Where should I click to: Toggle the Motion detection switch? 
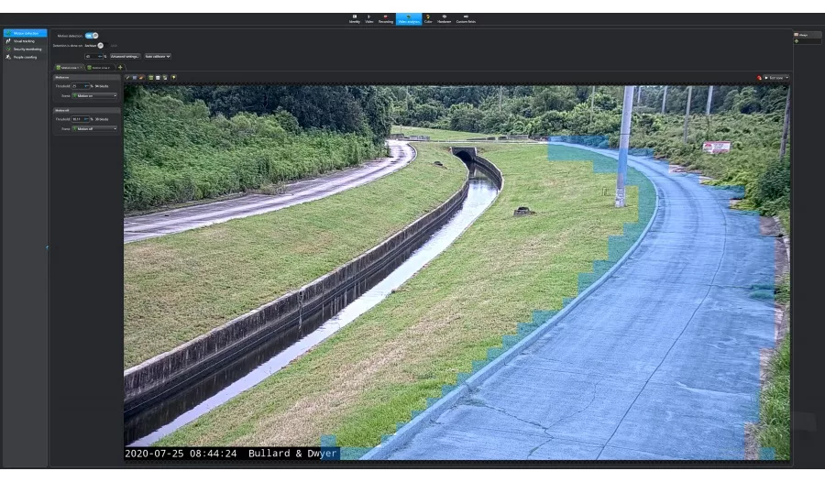pyautogui.click(x=92, y=36)
